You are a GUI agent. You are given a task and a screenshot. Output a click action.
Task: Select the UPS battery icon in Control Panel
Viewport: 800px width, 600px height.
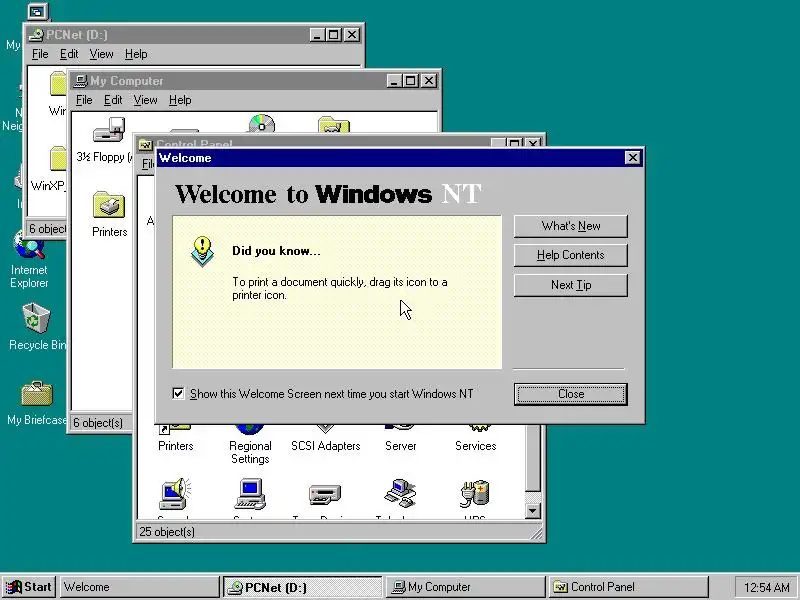(x=475, y=494)
